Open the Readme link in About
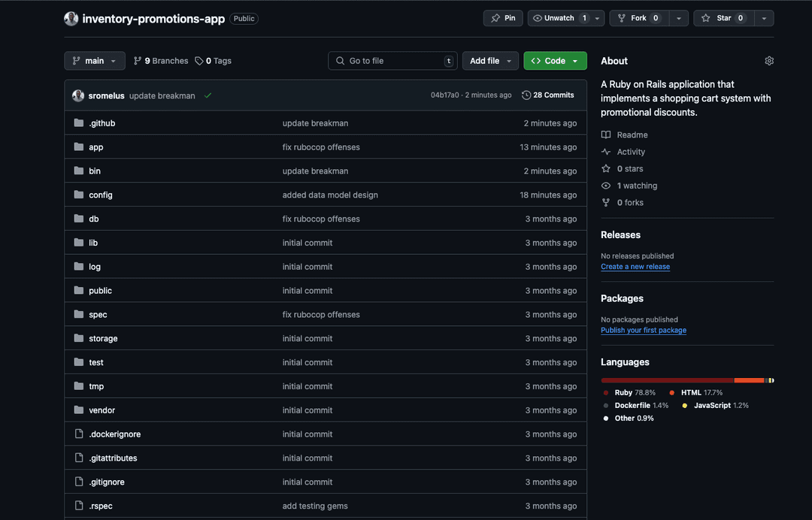The image size is (812, 520). [x=632, y=135]
